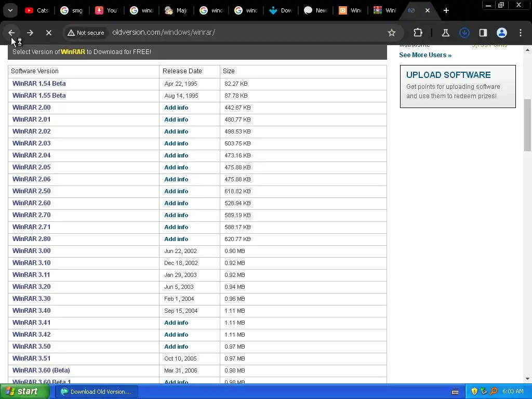Image resolution: width=532 pixels, height=399 pixels.
Task: Go back with the browser back arrow
Action: pos(11,33)
